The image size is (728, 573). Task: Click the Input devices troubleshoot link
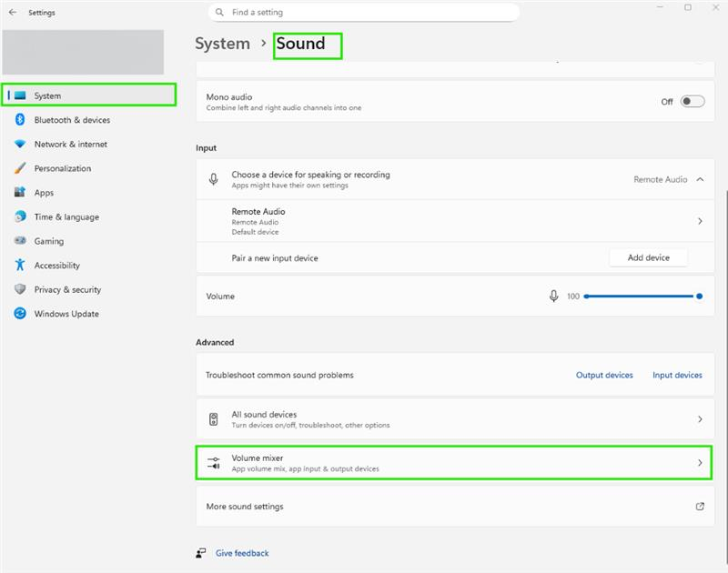tap(677, 375)
